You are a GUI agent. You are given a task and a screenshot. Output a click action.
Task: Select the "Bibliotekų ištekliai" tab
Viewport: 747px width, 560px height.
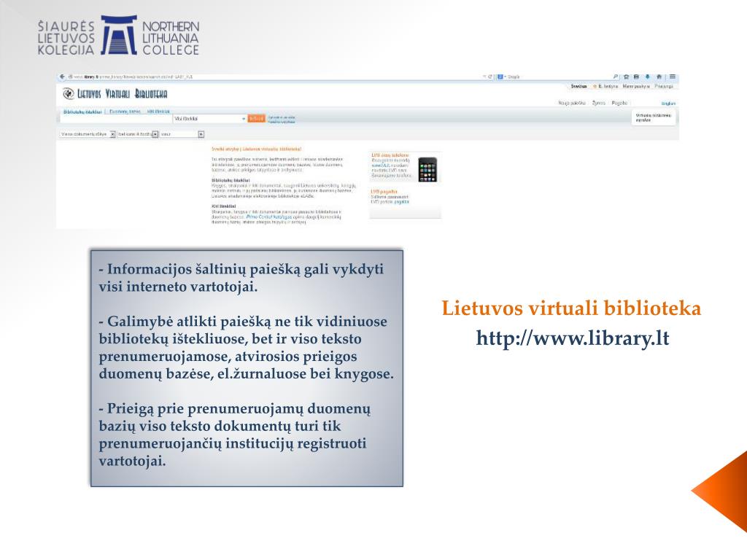click(82, 112)
